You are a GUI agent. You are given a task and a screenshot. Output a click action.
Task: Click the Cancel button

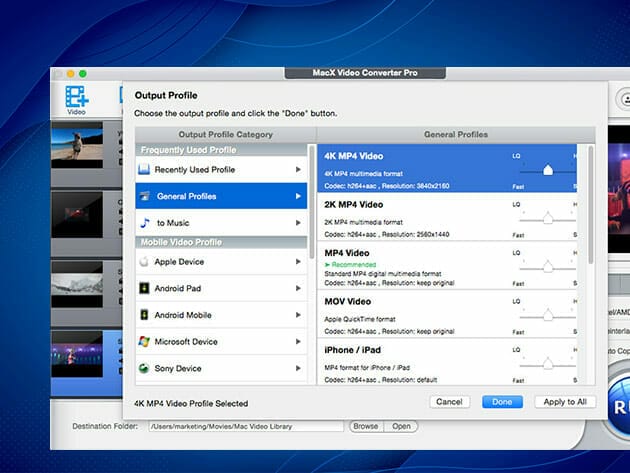[449, 402]
